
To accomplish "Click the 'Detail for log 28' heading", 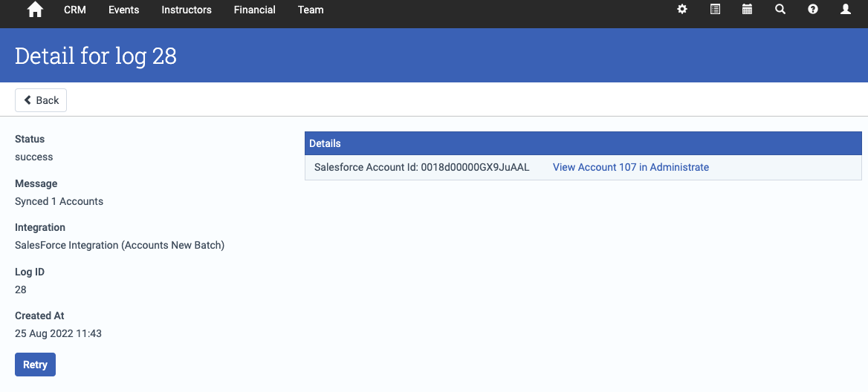I will [96, 56].
